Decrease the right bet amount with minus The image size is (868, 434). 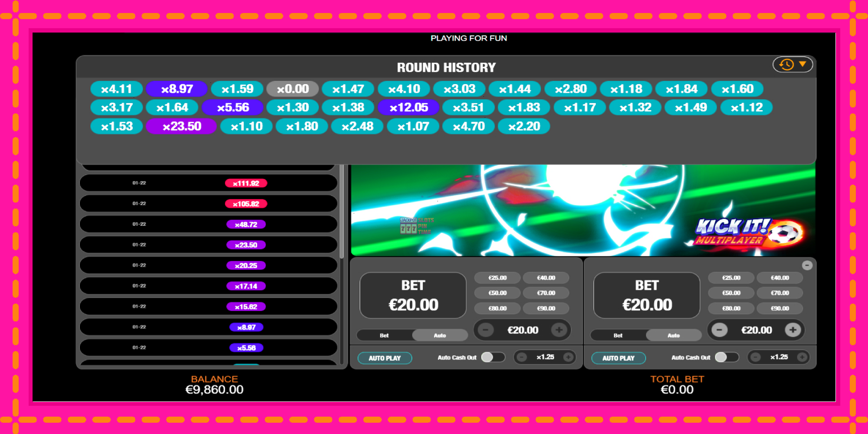719,330
